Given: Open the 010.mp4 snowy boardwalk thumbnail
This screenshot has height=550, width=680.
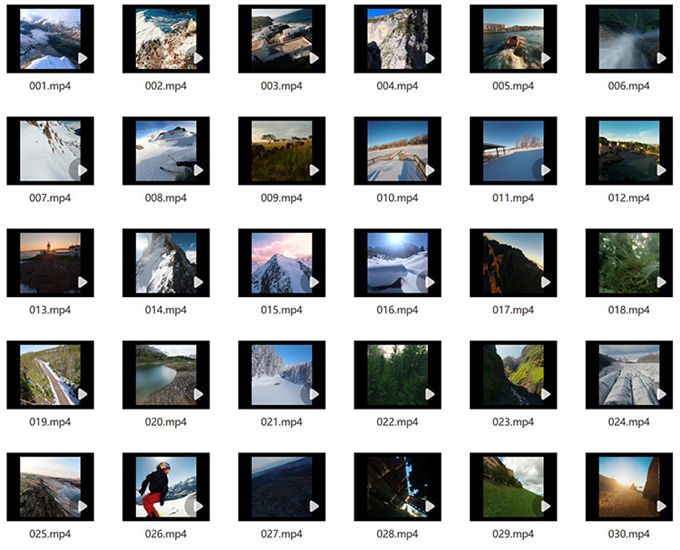Looking at the screenshot, I should 398,151.
